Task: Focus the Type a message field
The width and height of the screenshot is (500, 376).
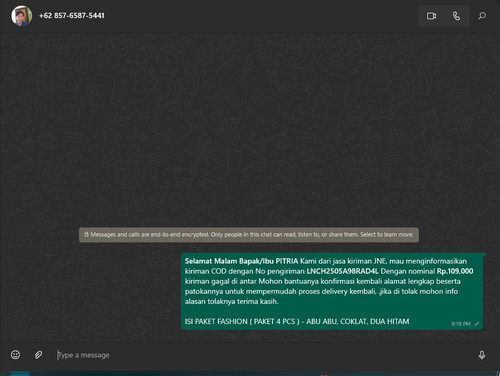Action: coord(263,355)
